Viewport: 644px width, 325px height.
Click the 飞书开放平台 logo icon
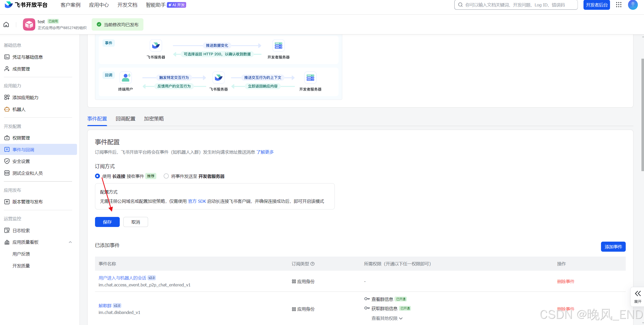[9, 5]
